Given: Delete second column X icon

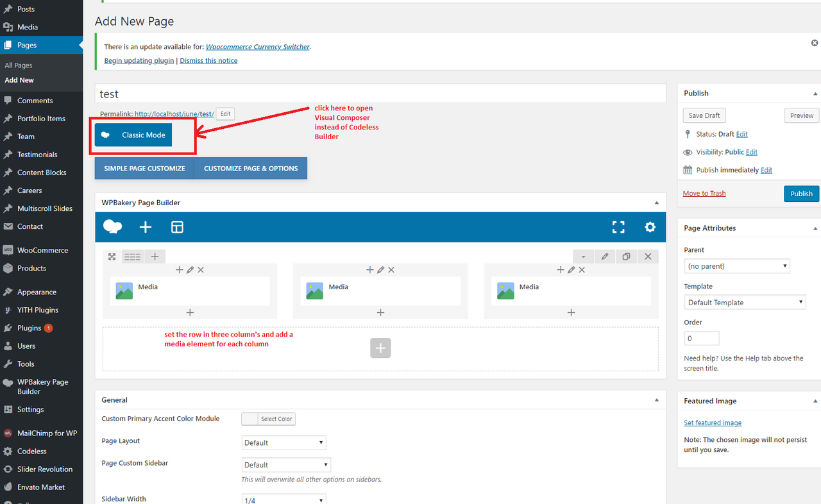Looking at the screenshot, I should point(391,270).
